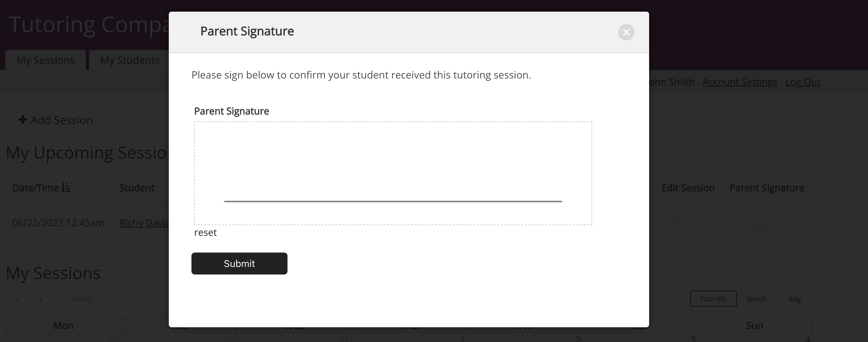
Task: Click the Submit button
Action: (239, 264)
